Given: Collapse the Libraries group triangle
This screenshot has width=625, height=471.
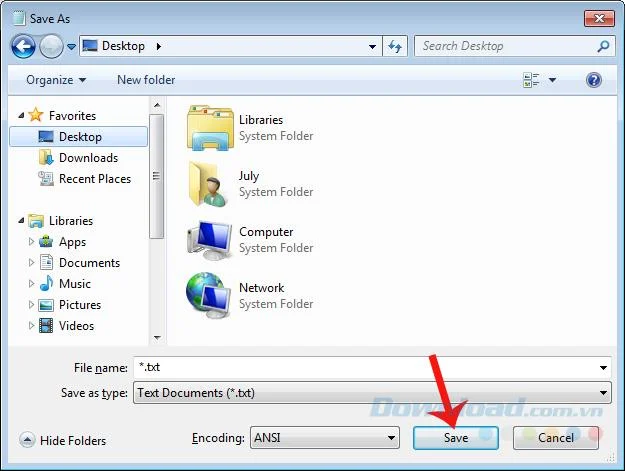Looking at the screenshot, I should click(21, 220).
